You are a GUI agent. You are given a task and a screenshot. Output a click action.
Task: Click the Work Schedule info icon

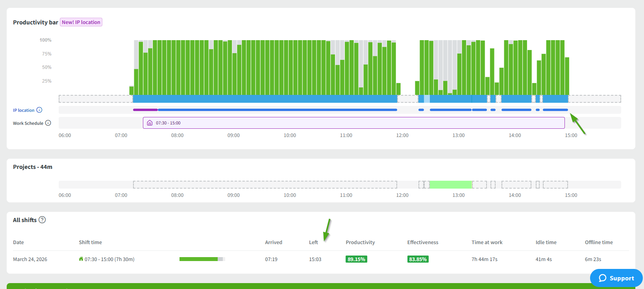[48, 123]
